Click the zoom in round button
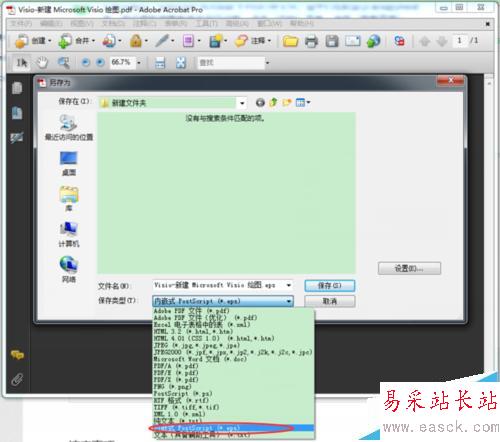 point(100,62)
